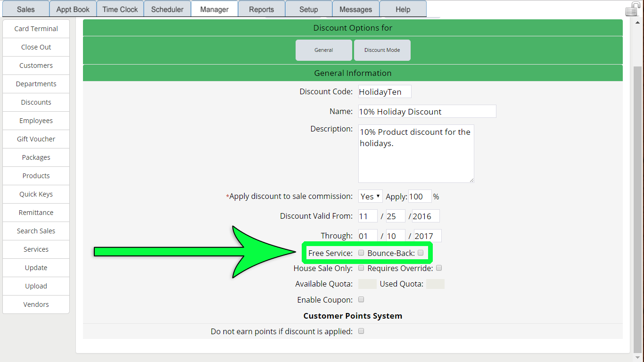
Task: Go to the Scheduler tab
Action: click(167, 9)
